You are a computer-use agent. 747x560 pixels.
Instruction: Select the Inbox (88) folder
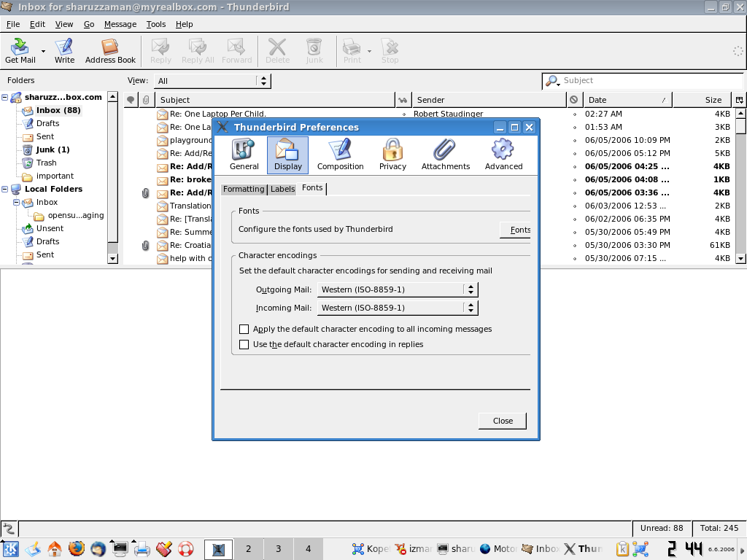[58, 111]
